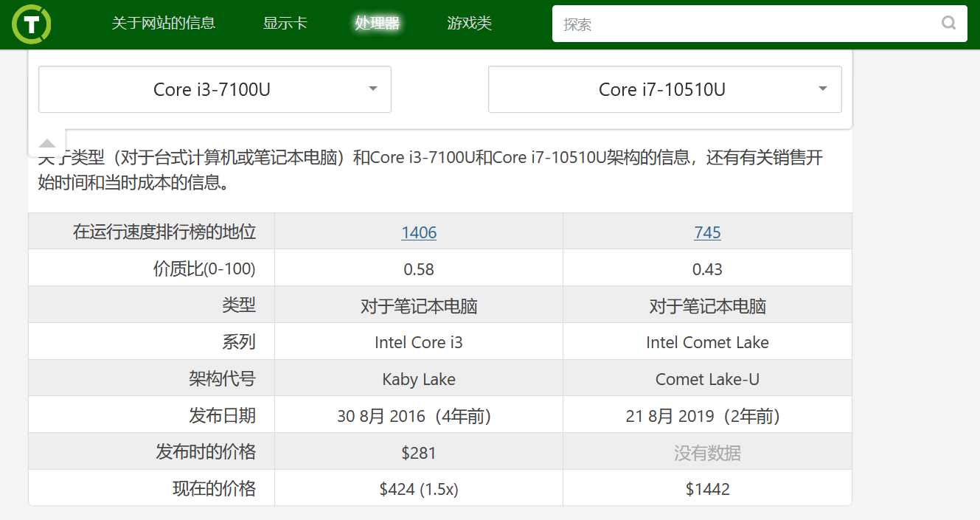The height and width of the screenshot is (520, 980).
Task: Select the 发布日期 row label
Action: coord(222,416)
